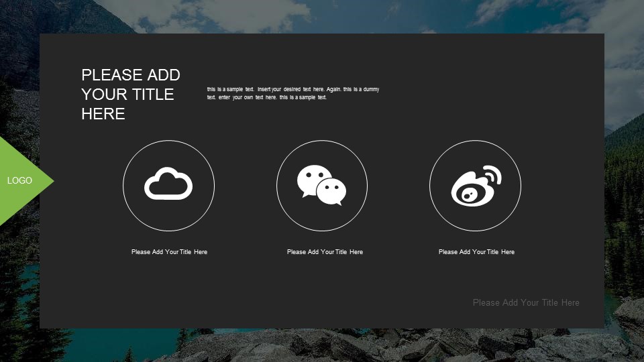Select the smaller front WeChat bubble
The image size is (644, 362).
[x=331, y=192]
